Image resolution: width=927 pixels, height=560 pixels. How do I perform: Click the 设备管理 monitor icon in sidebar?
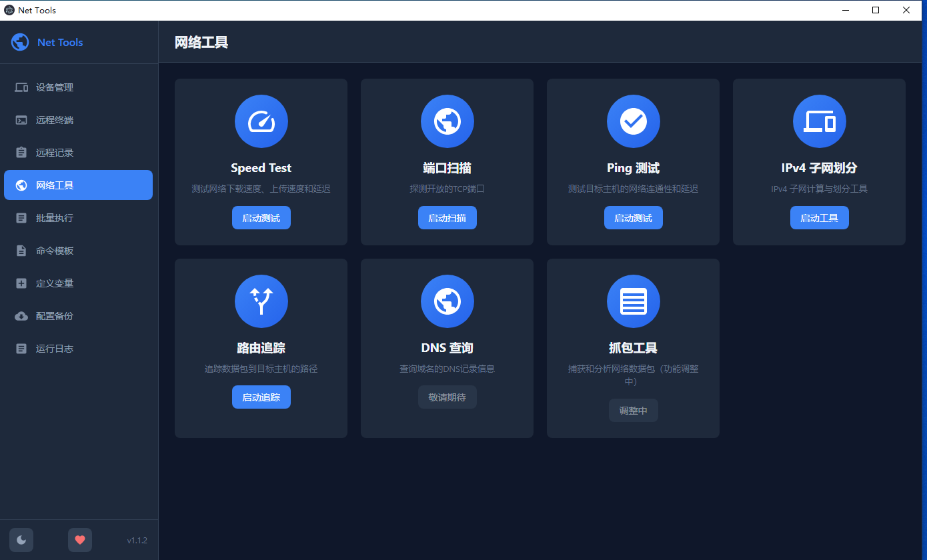(21, 87)
